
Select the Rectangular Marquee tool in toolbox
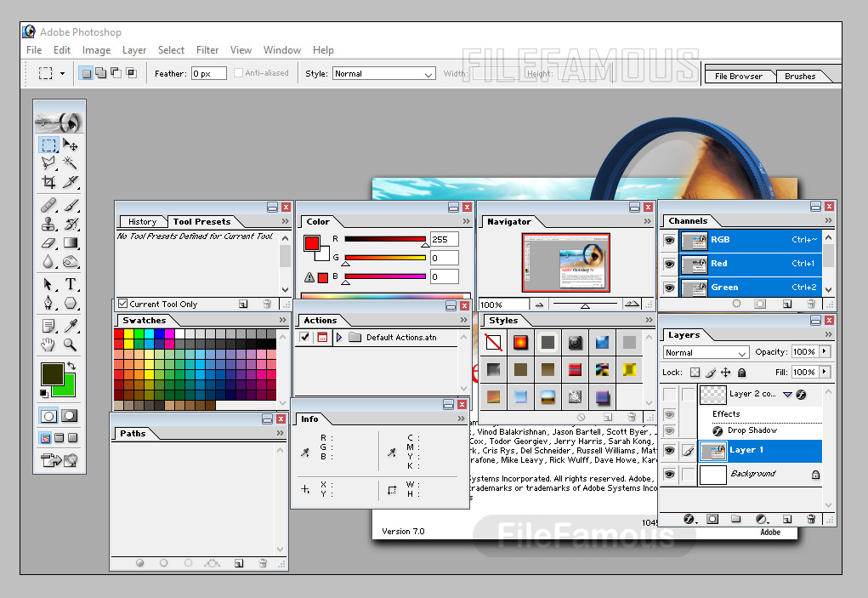point(48,145)
